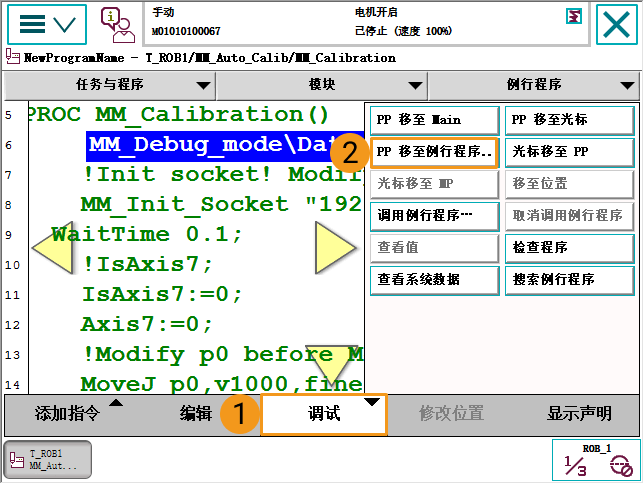Image resolution: width=644 pixels, height=484 pixels.
Task: Open the 编辑 menu
Action: (x=196, y=414)
